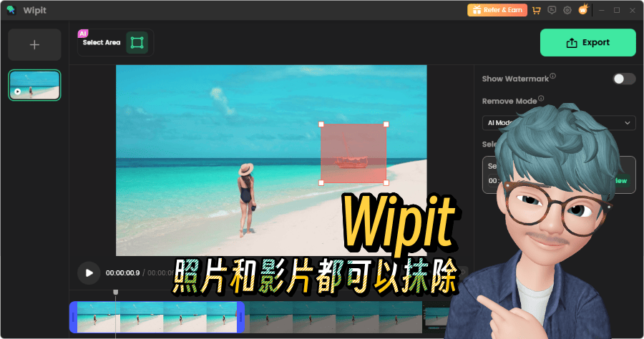This screenshot has width=644, height=339.
Task: Minimize the Wipit window
Action: [x=601, y=10]
